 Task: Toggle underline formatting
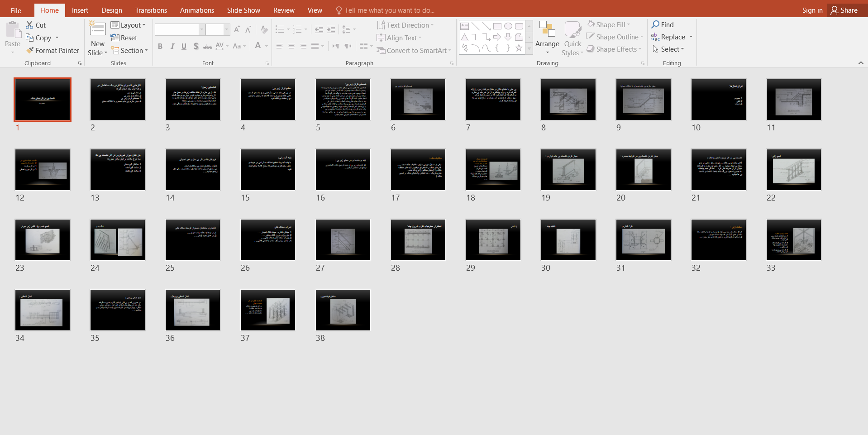184,46
